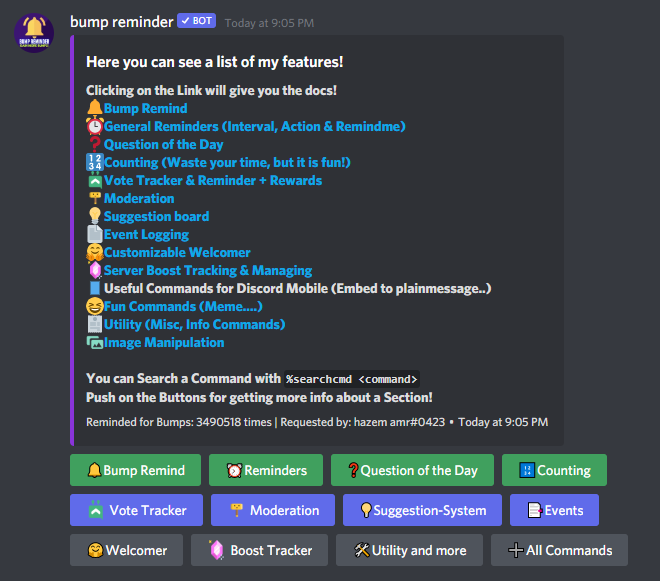Click the bell icon beside Bump Remind link

(94, 108)
